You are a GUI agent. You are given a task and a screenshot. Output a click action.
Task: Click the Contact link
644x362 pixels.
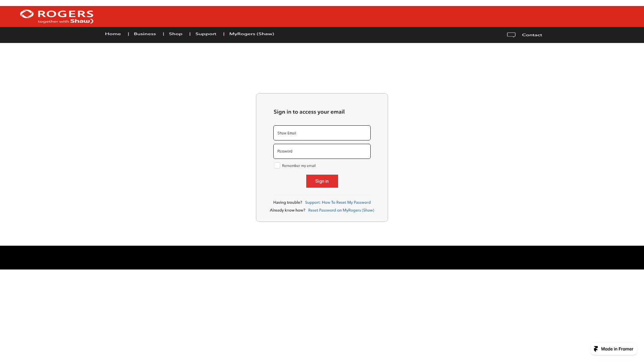click(532, 35)
